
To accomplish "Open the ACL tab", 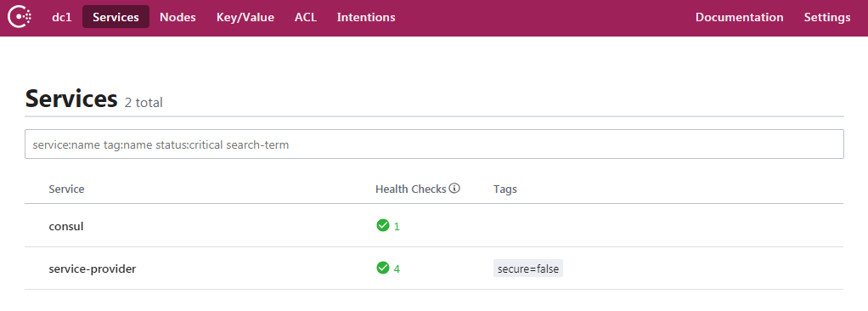I will click(306, 17).
